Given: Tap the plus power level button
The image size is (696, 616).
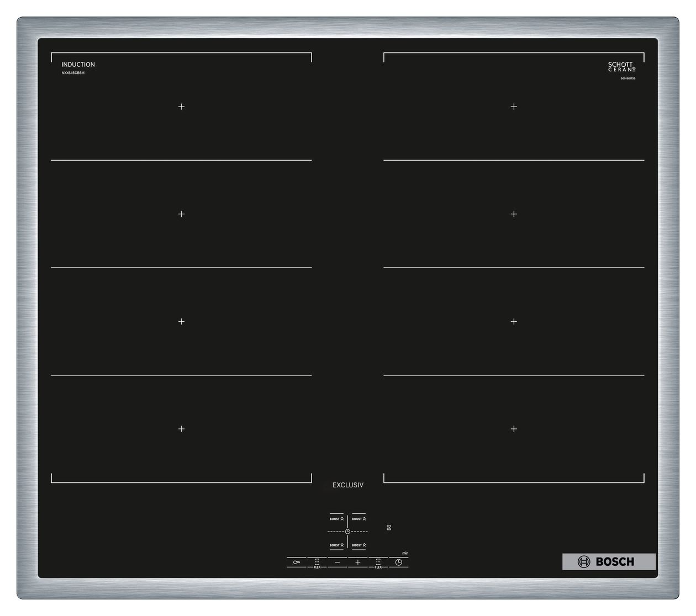Looking at the screenshot, I should pos(358,562).
